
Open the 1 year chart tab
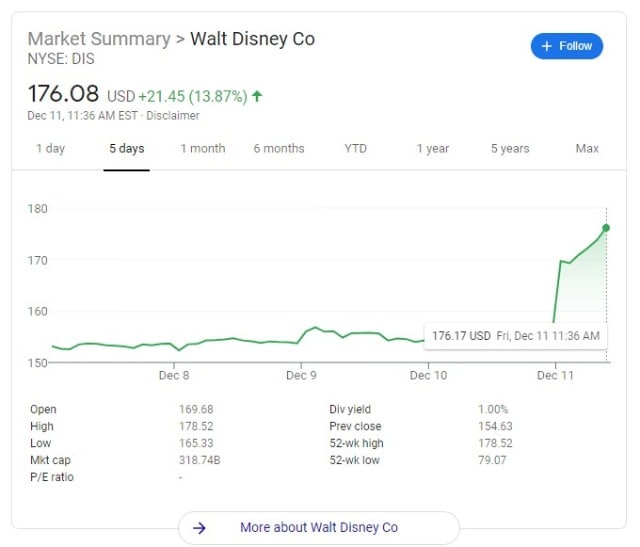pos(433,148)
